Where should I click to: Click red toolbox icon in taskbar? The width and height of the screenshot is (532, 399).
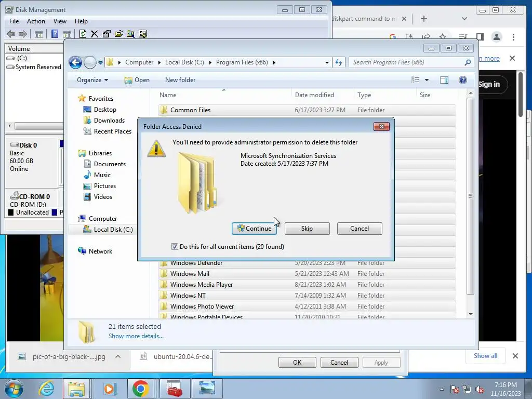point(175,389)
